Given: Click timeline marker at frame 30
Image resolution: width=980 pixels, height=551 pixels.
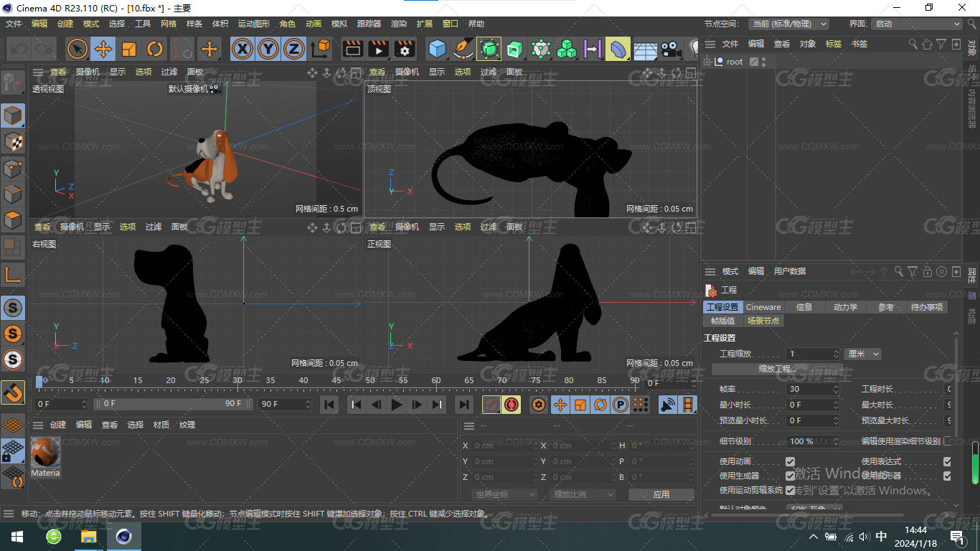Looking at the screenshot, I should coord(237,380).
